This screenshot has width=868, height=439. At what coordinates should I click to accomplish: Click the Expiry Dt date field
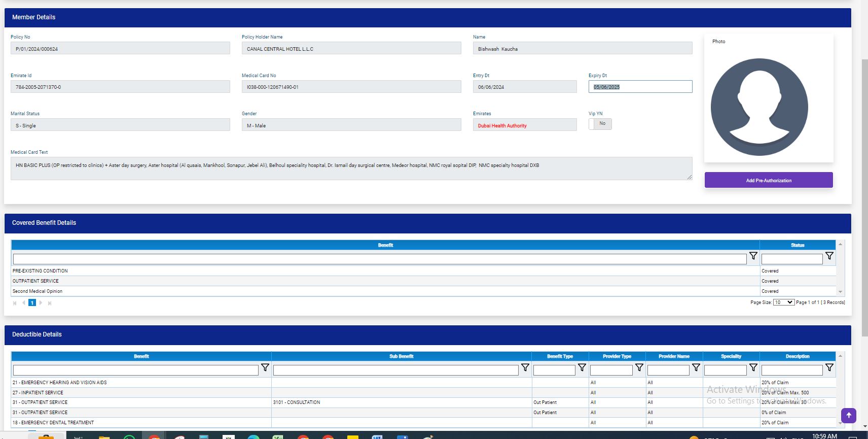[640, 87]
